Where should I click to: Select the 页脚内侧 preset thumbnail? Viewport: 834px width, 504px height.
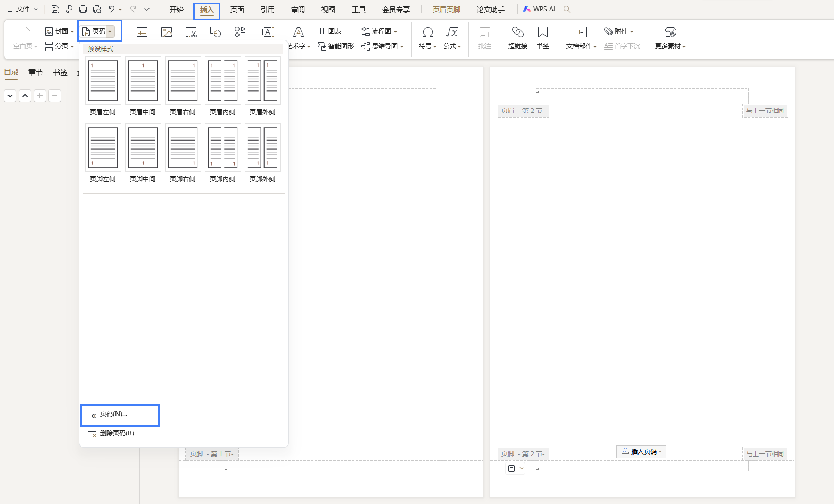222,148
